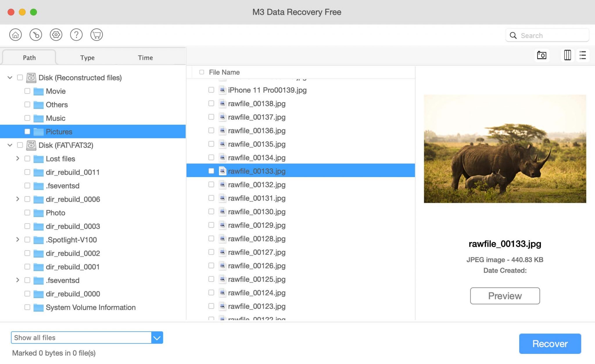595x364 pixels.
Task: Select the iPhone 11 Pro00139.jpg file
Action: [x=267, y=90]
